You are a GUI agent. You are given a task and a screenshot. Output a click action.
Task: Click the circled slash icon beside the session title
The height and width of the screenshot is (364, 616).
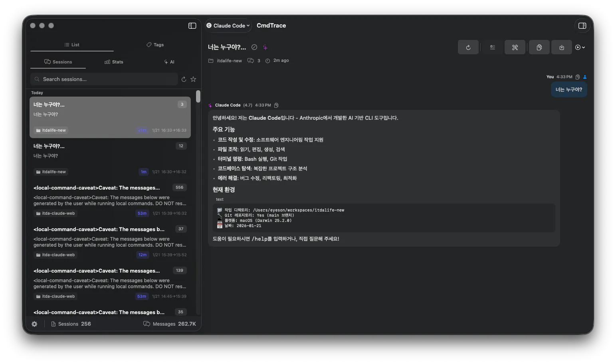pos(254,47)
